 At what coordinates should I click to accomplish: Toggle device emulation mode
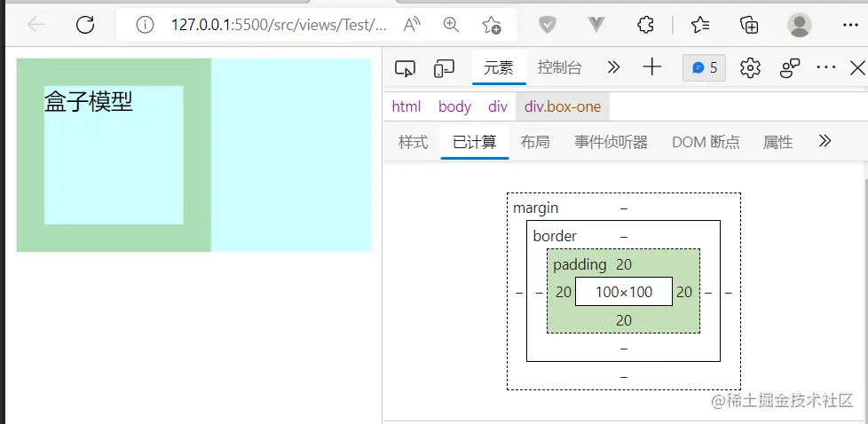click(x=444, y=68)
